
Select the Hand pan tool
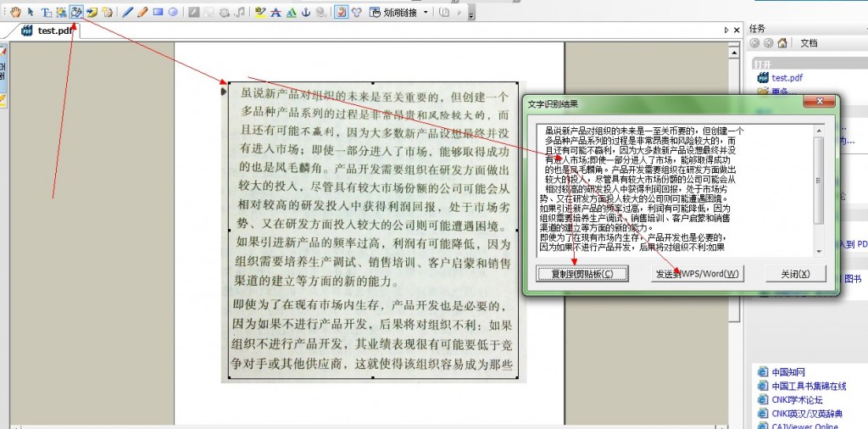[x=15, y=12]
